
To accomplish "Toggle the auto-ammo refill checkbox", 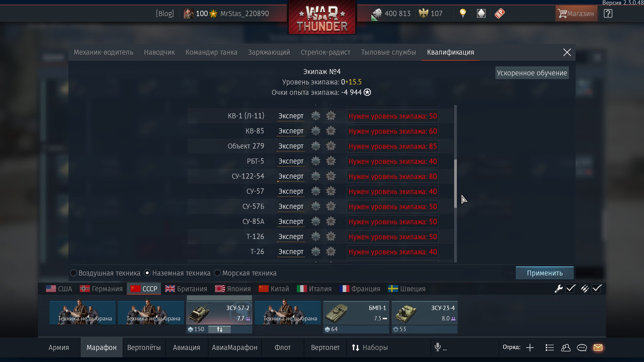I will click(x=597, y=289).
